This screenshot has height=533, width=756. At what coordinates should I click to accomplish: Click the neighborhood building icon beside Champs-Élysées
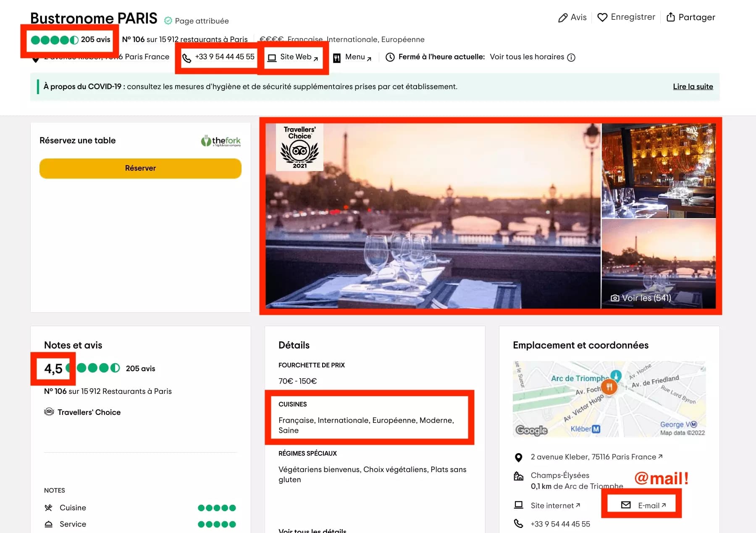tap(519, 476)
